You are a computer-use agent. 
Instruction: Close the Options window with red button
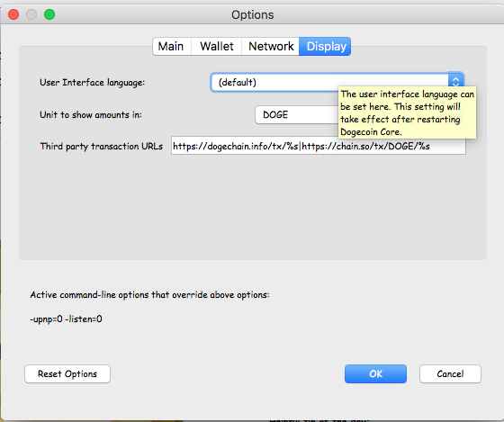pyautogui.click(x=13, y=14)
